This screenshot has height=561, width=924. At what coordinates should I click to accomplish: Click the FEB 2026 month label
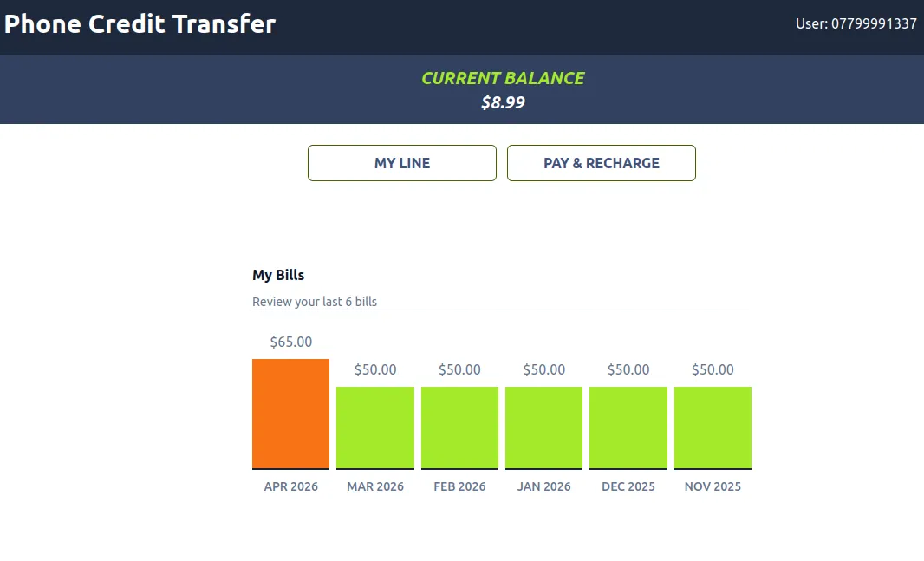click(x=459, y=486)
